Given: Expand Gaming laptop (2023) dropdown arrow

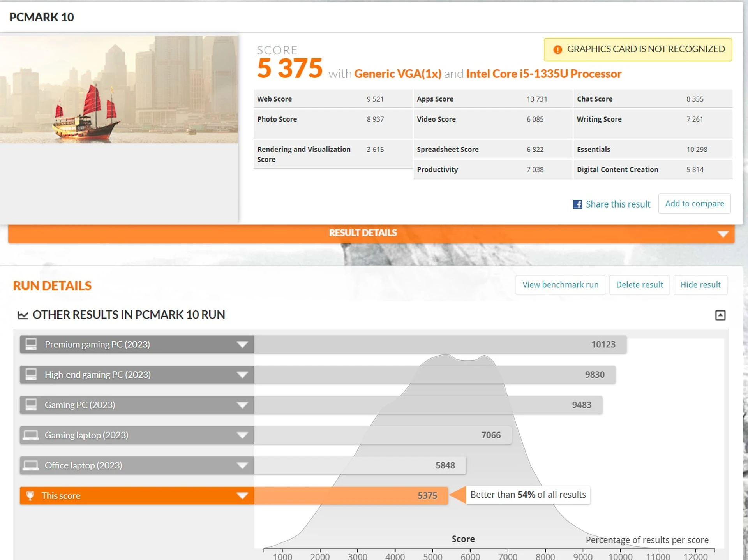Looking at the screenshot, I should click(x=242, y=435).
